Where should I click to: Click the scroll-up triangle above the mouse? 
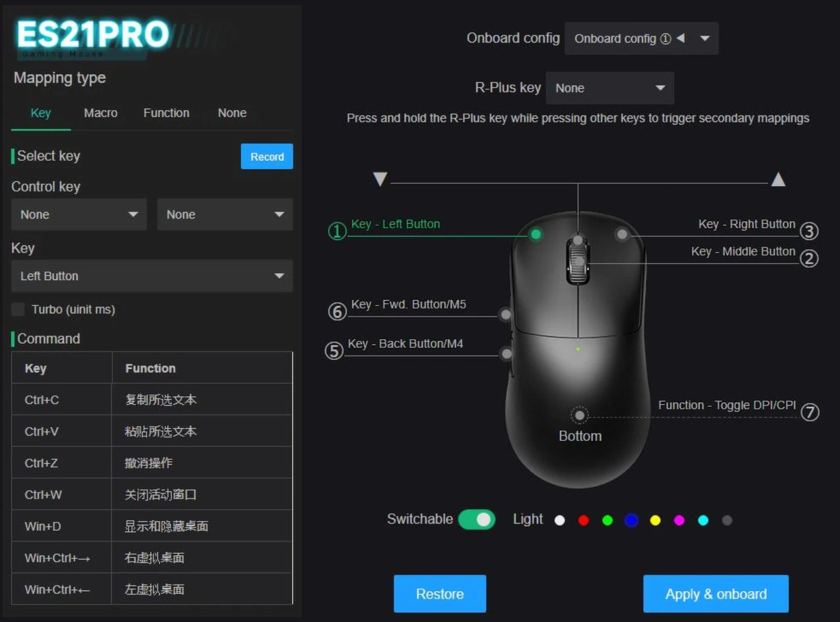778,179
